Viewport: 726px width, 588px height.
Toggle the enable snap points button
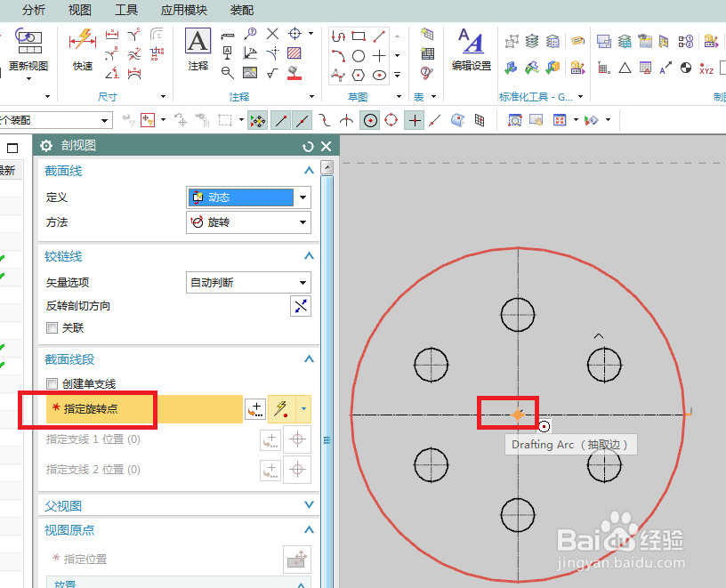tap(257, 120)
